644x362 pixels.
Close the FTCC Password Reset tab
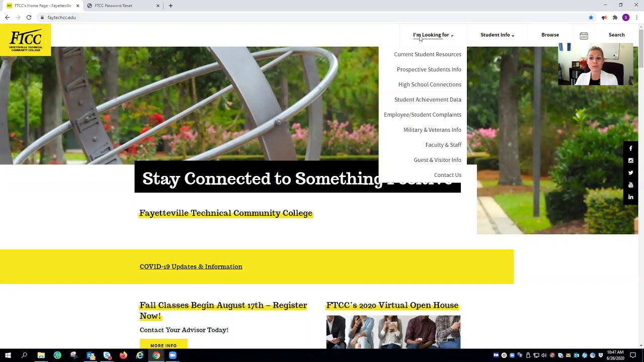pyautogui.click(x=158, y=6)
